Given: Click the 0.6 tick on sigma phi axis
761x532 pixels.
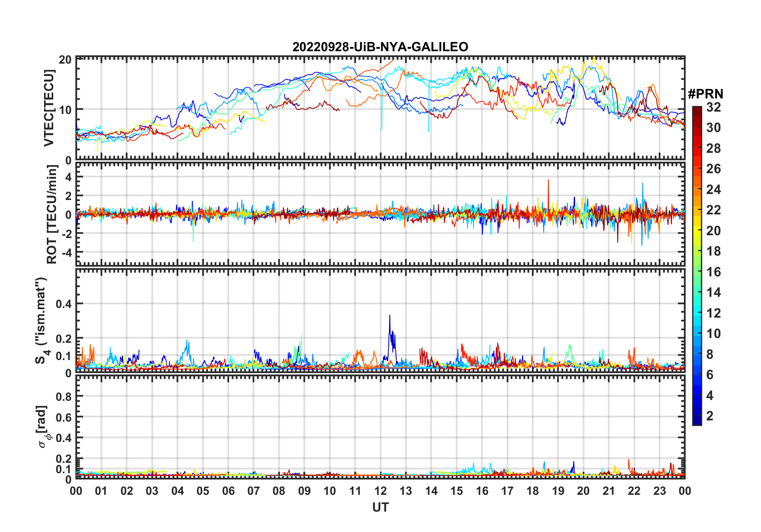Looking at the screenshot, I should (x=64, y=417).
